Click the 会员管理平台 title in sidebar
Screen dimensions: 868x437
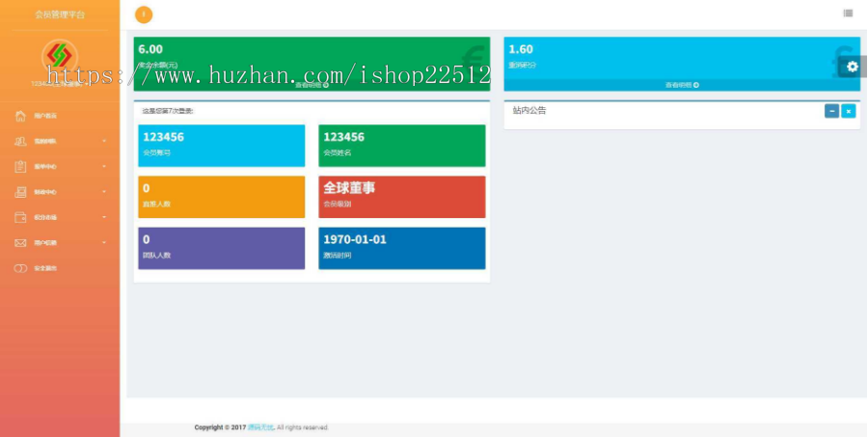pos(60,14)
